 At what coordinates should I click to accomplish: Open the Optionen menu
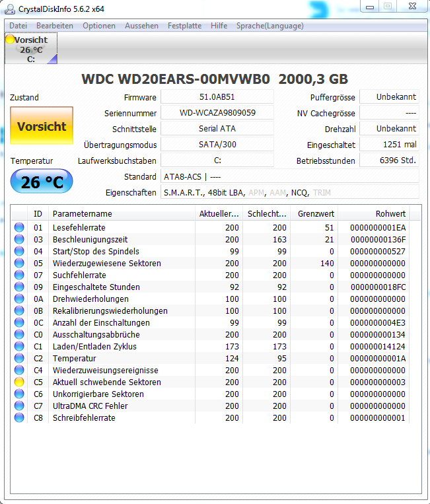[x=98, y=26]
